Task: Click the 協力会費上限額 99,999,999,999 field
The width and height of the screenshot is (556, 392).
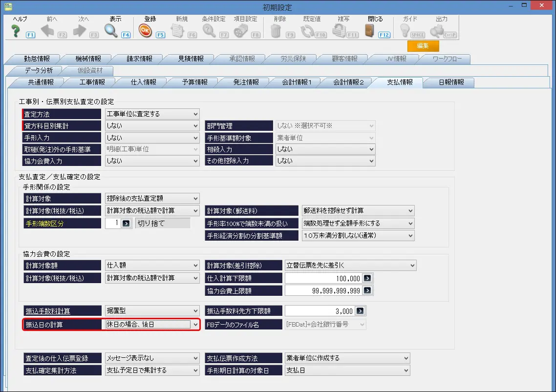Action: coord(323,290)
